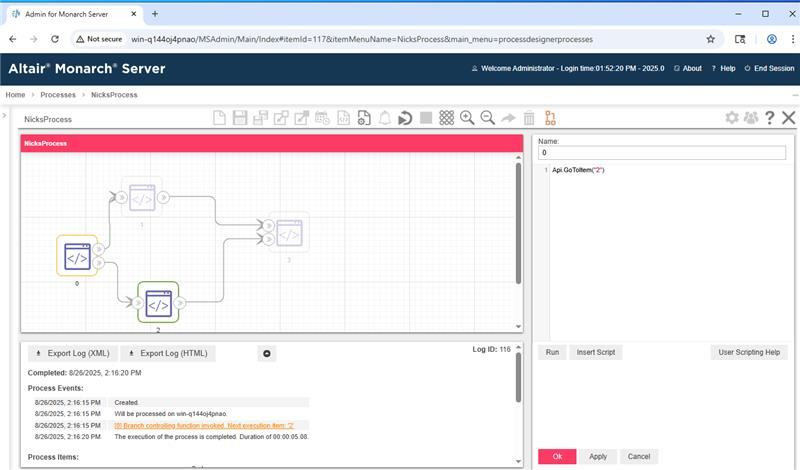
Task: Click the notifications bell icon
Action: coord(385,118)
